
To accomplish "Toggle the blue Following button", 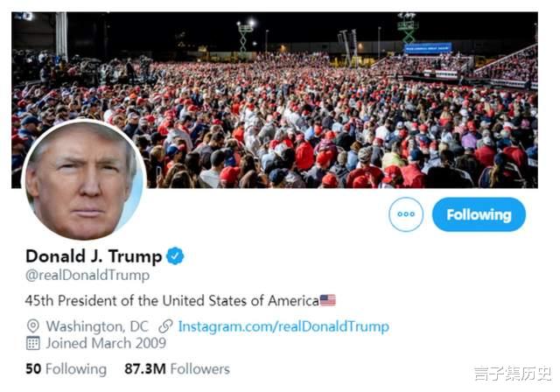I will (479, 214).
